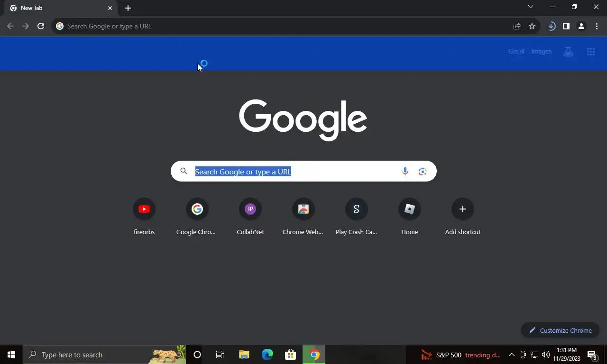The width and height of the screenshot is (607, 364).
Task: Go forward using the browser forward arrow
Action: pyautogui.click(x=26, y=26)
